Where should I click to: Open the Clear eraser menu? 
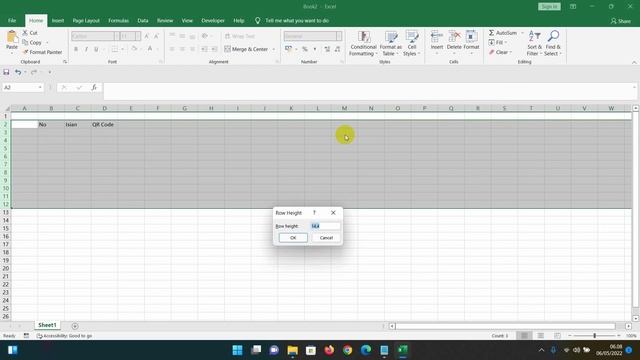point(500,52)
